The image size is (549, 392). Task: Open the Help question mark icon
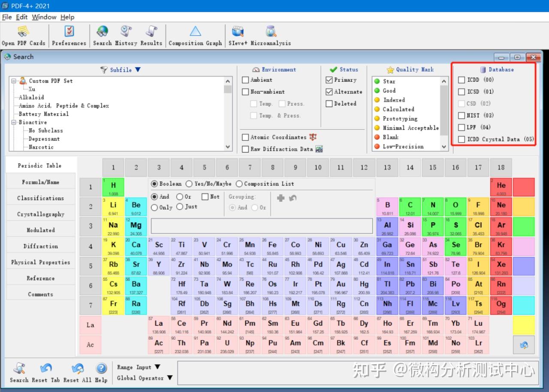[101, 368]
